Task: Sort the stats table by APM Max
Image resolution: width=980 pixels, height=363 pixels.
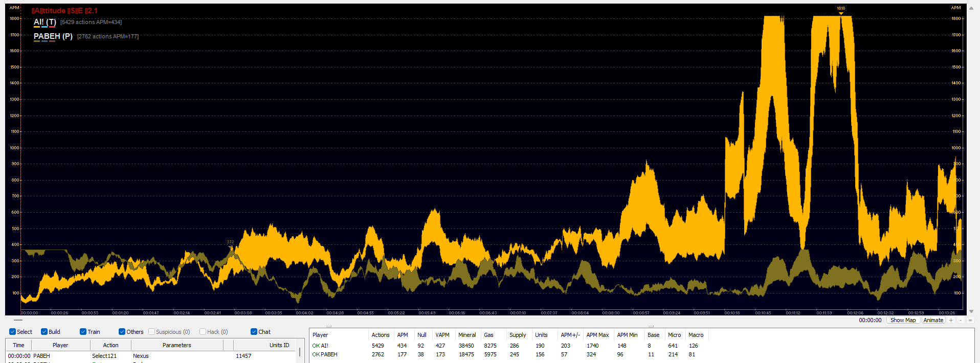Action: pyautogui.click(x=597, y=335)
